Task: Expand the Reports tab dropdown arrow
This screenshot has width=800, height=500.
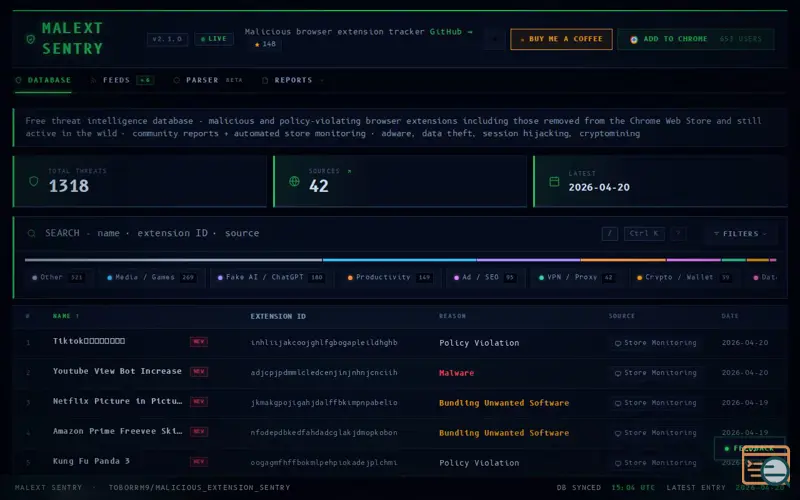Action: click(321, 80)
